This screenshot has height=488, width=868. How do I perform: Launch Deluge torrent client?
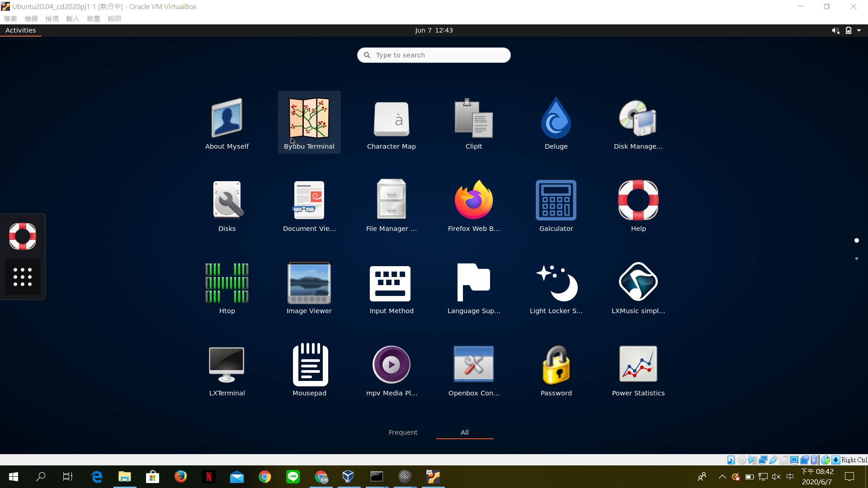(556, 122)
